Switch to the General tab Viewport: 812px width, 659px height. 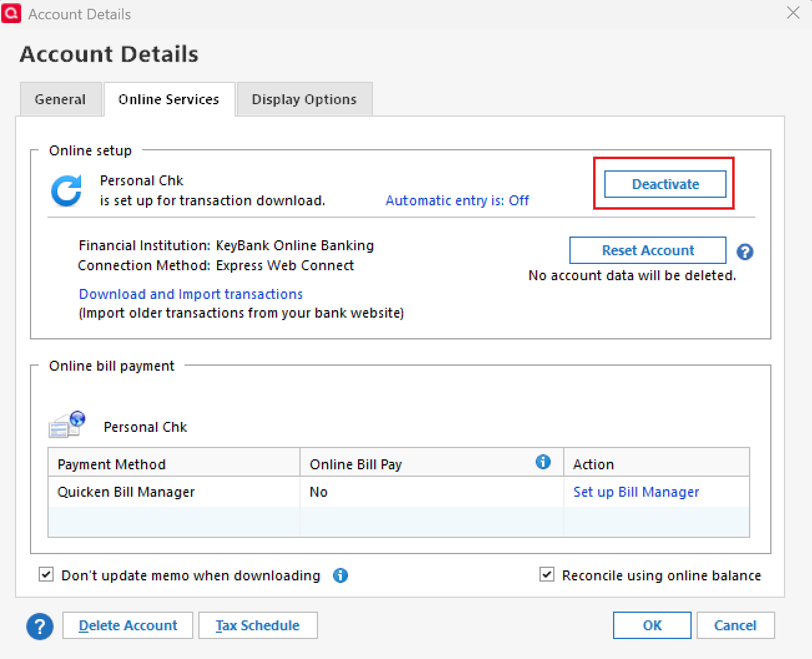tap(60, 99)
